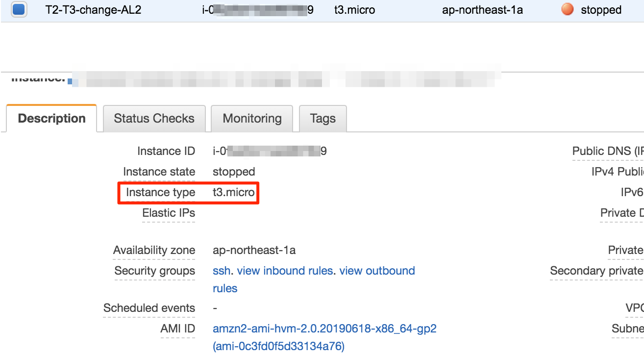644x356 pixels.
Task: Click the Security groups field label
Action: pyautogui.click(x=154, y=271)
